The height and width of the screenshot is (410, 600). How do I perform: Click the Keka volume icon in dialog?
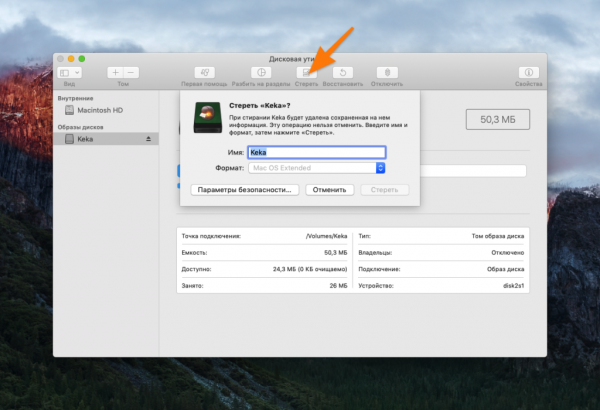(207, 118)
